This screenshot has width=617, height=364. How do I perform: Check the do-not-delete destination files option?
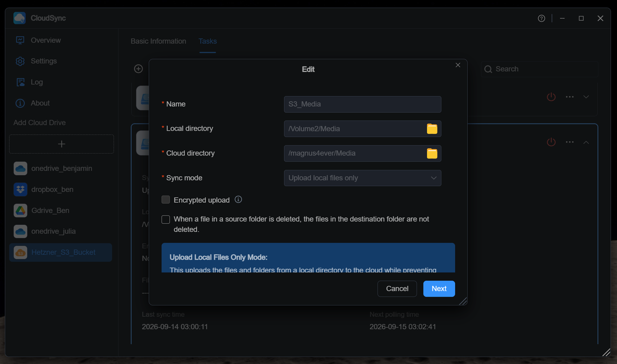166,220
